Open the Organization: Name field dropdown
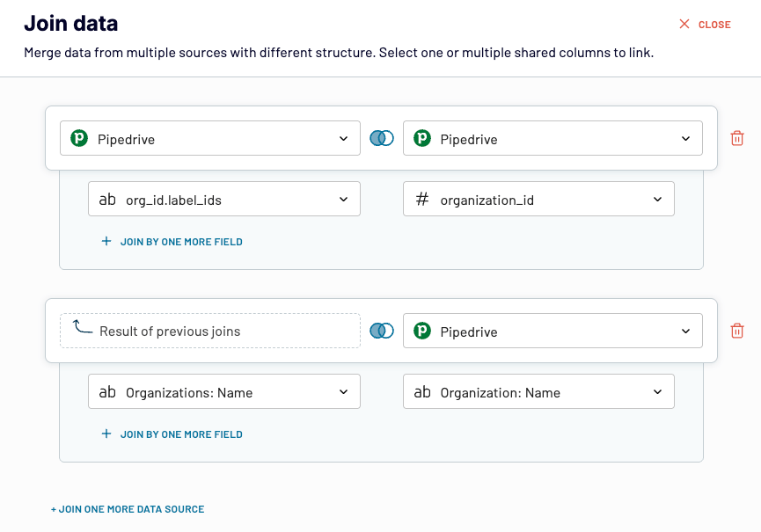 538,391
